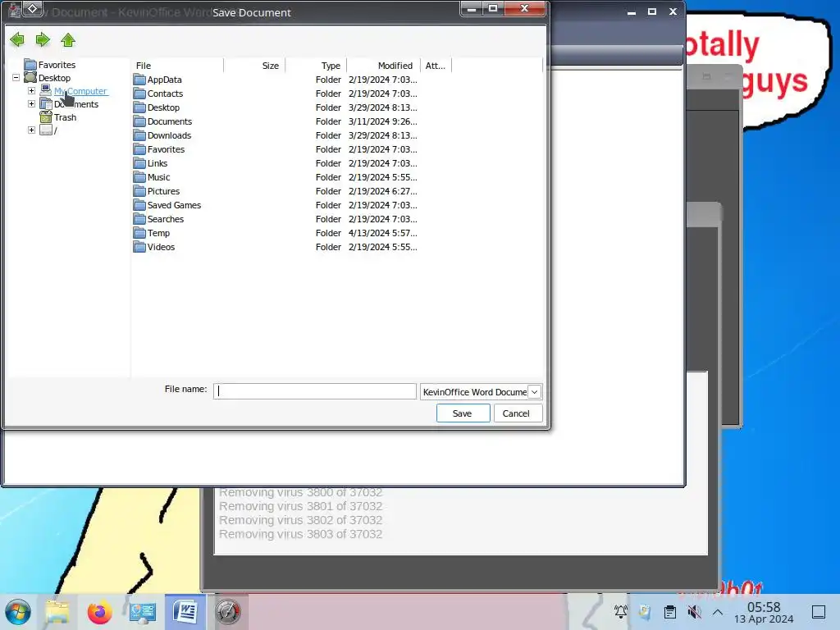Close the Save Document dialog
The width and height of the screenshot is (840, 630).
point(525,8)
